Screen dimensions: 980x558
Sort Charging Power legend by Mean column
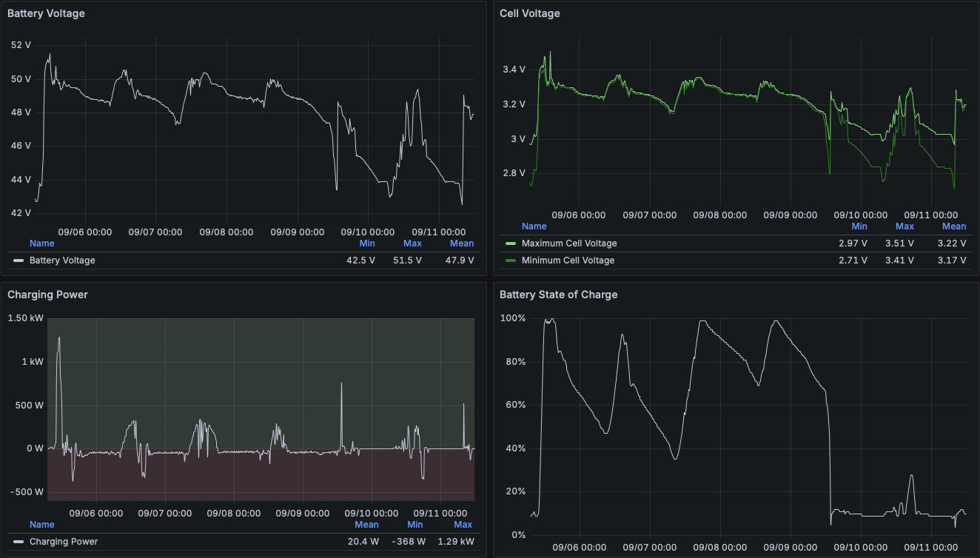(366, 525)
